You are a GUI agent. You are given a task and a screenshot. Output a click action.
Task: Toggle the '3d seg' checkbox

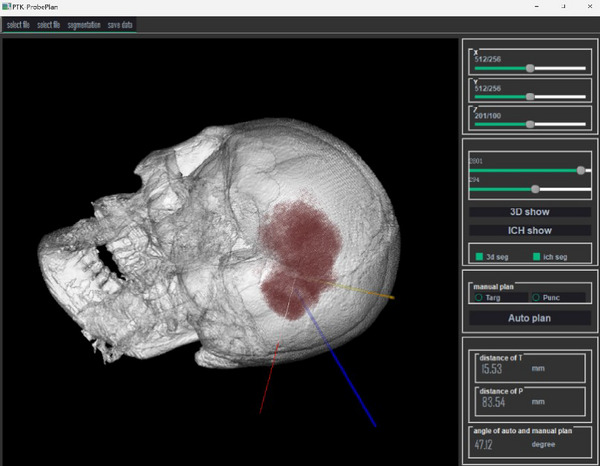(x=479, y=257)
